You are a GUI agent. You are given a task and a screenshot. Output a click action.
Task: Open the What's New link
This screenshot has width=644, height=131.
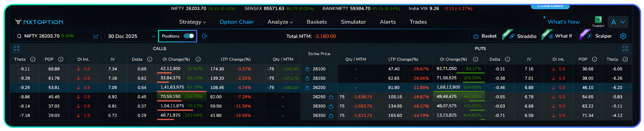tap(563, 22)
